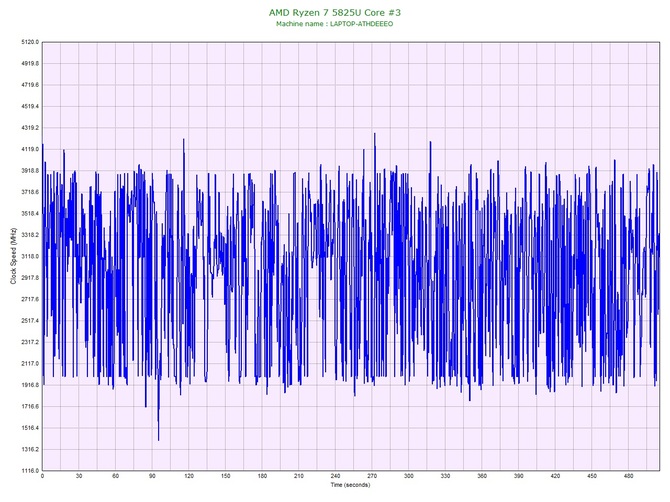Click the 90 tick on the time axis

152,476
